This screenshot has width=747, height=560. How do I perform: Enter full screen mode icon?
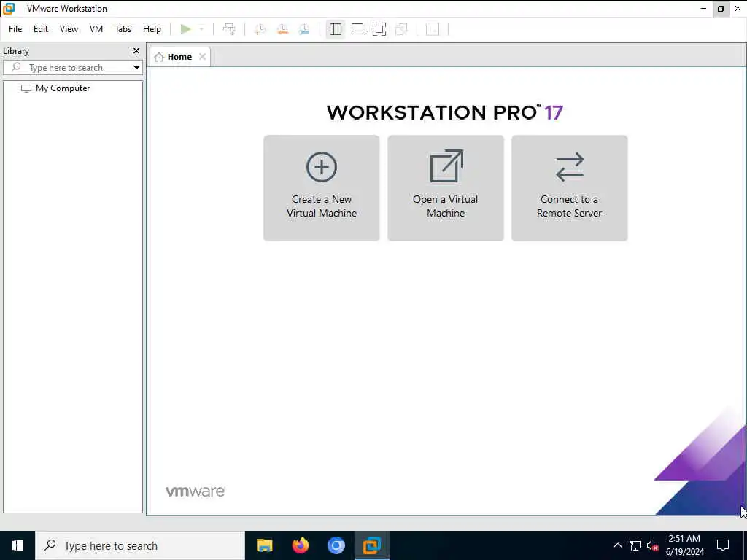click(379, 29)
